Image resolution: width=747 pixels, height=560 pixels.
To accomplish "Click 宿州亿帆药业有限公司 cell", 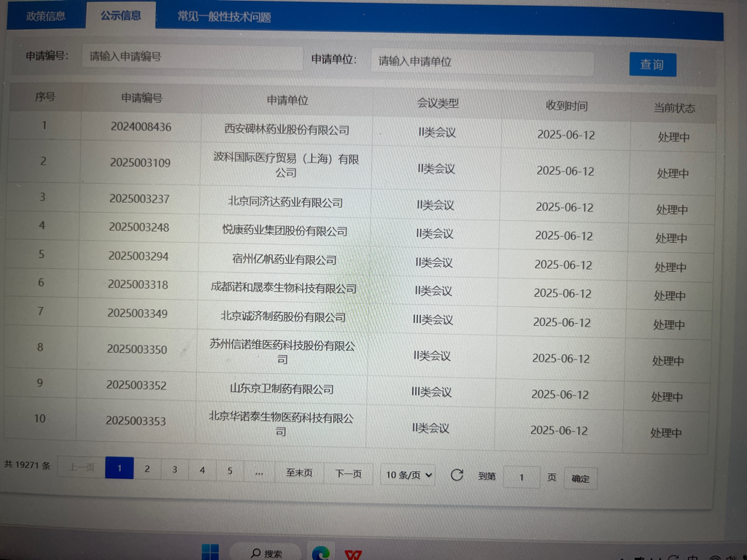I will [284, 260].
